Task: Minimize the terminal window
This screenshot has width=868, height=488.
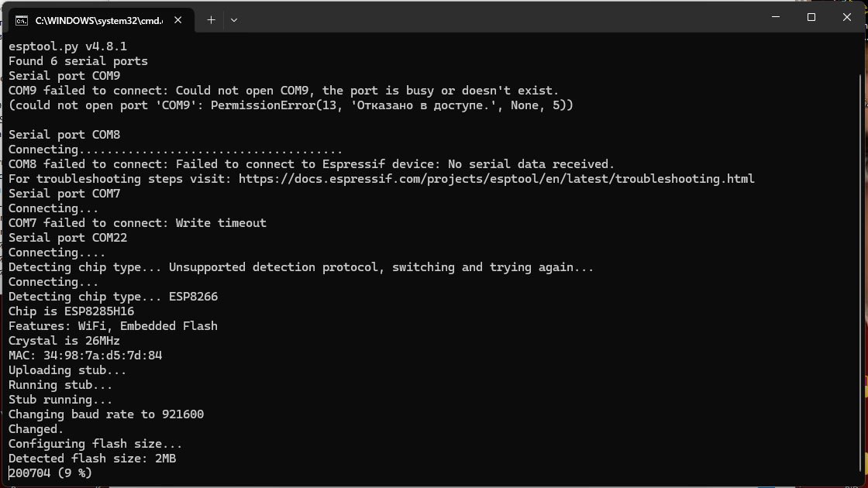Action: pyautogui.click(x=776, y=17)
